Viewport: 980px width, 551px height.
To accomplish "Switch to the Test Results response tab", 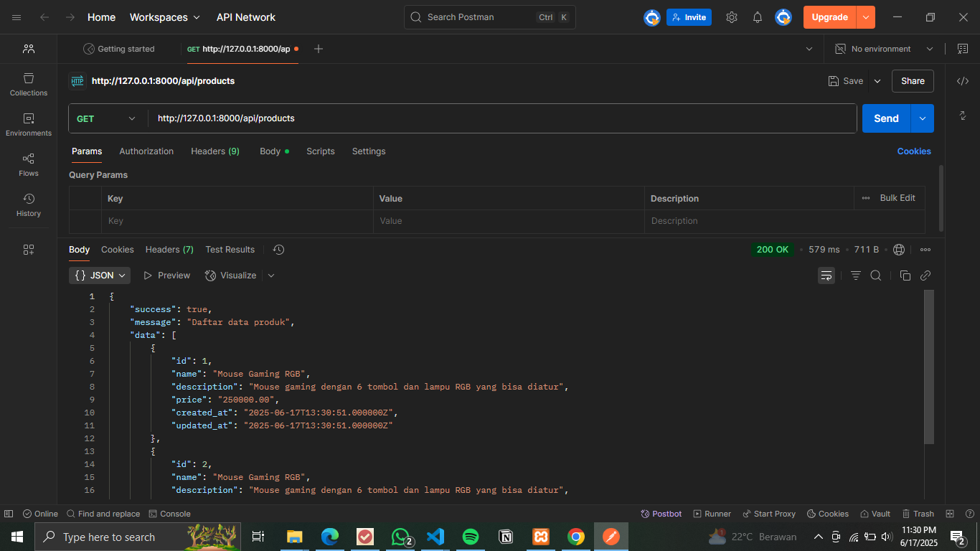I will click(230, 250).
